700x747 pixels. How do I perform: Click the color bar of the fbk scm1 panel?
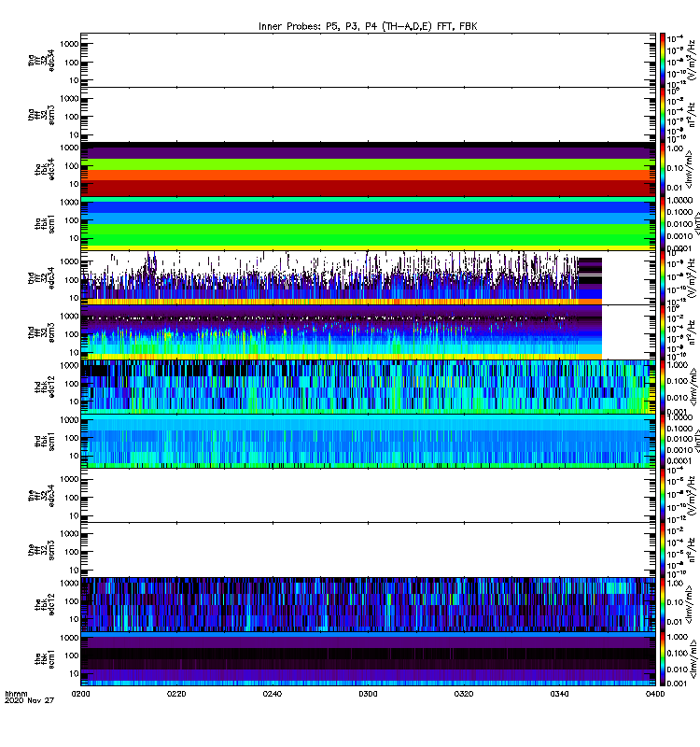663,659
